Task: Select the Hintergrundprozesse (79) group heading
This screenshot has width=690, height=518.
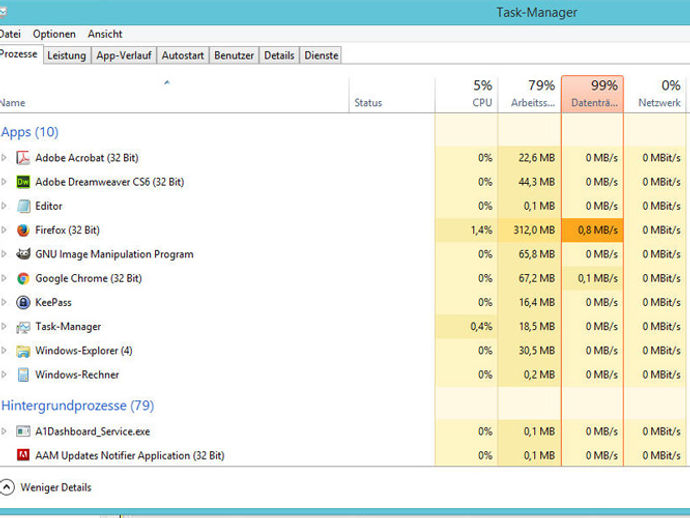Action: pos(77,405)
